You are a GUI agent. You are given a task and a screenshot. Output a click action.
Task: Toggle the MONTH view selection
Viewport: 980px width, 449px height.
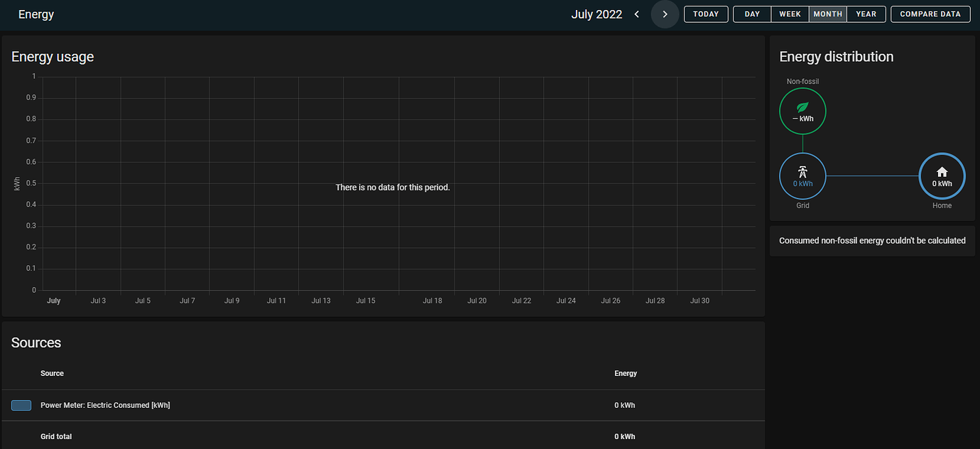tap(827, 13)
